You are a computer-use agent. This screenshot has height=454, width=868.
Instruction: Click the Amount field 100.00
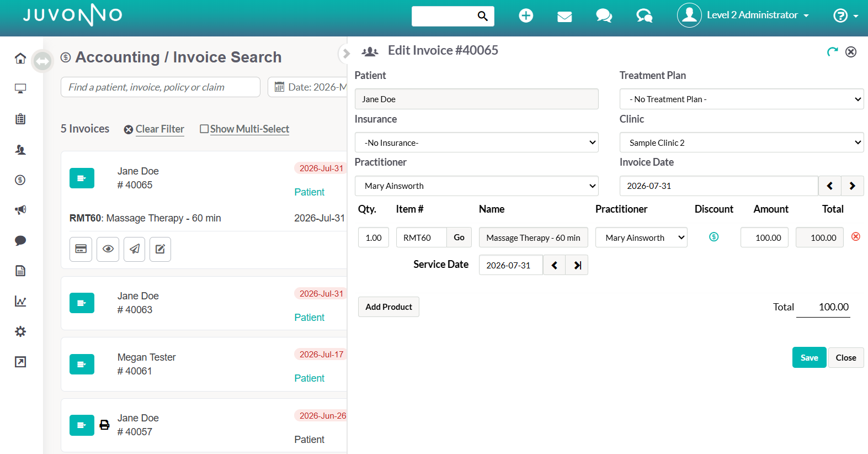(764, 237)
